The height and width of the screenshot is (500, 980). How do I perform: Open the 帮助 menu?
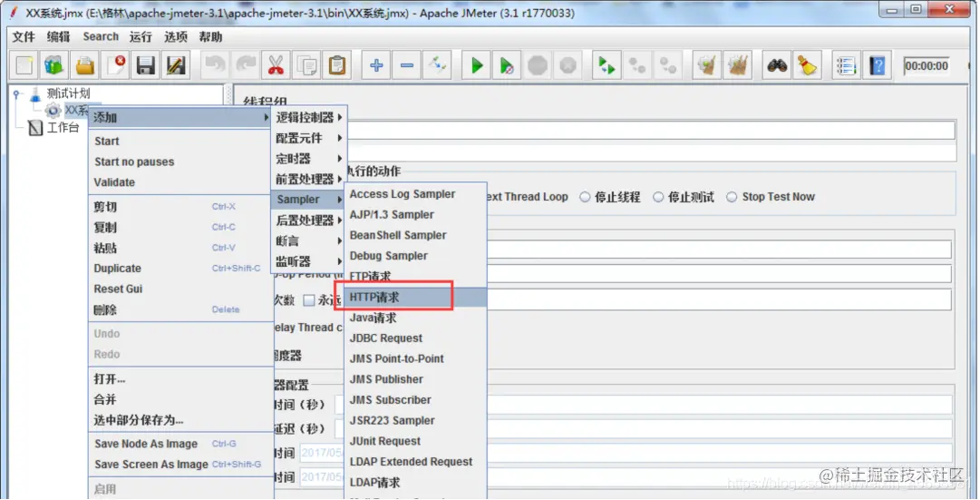pyautogui.click(x=210, y=37)
